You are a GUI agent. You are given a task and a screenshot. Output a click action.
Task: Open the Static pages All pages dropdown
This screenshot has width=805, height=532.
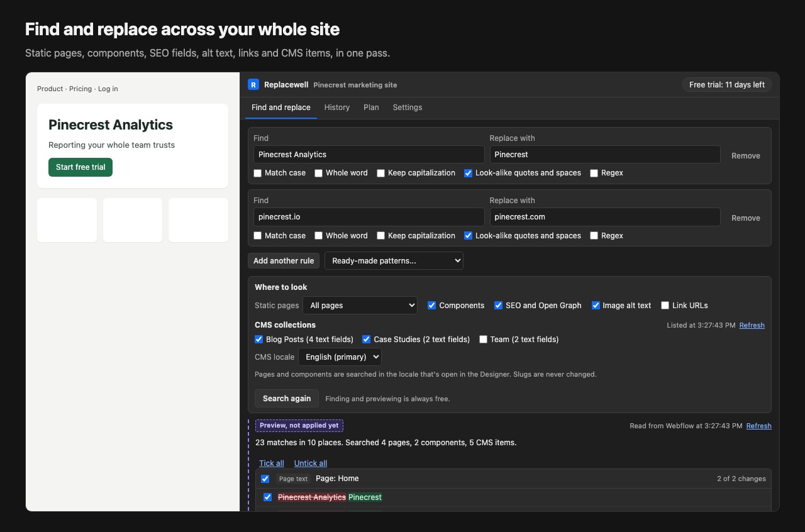pyautogui.click(x=360, y=306)
